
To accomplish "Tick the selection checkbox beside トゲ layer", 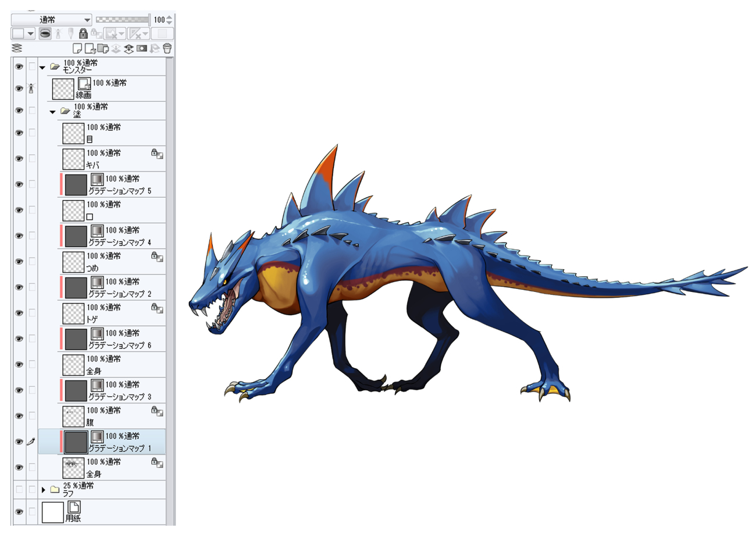I will 32,313.
